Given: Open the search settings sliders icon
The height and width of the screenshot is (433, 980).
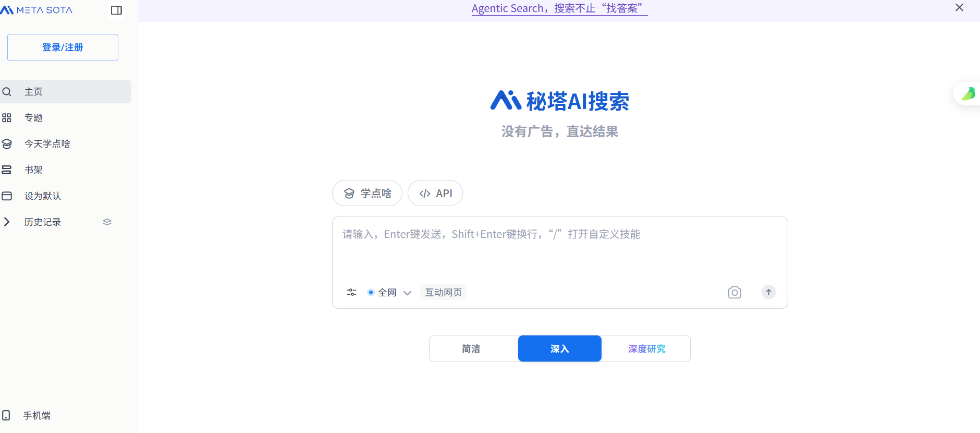Looking at the screenshot, I should click(x=352, y=292).
